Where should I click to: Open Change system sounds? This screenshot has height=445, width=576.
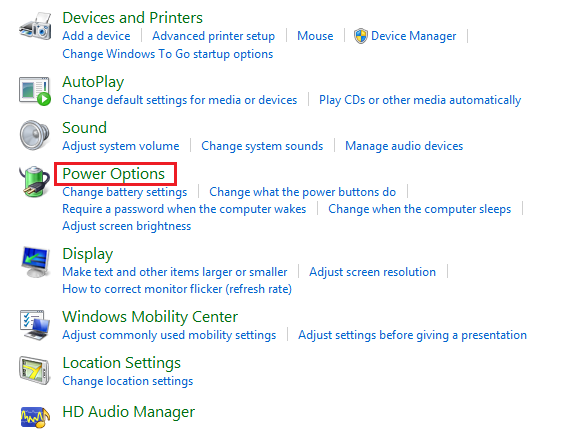(x=262, y=146)
